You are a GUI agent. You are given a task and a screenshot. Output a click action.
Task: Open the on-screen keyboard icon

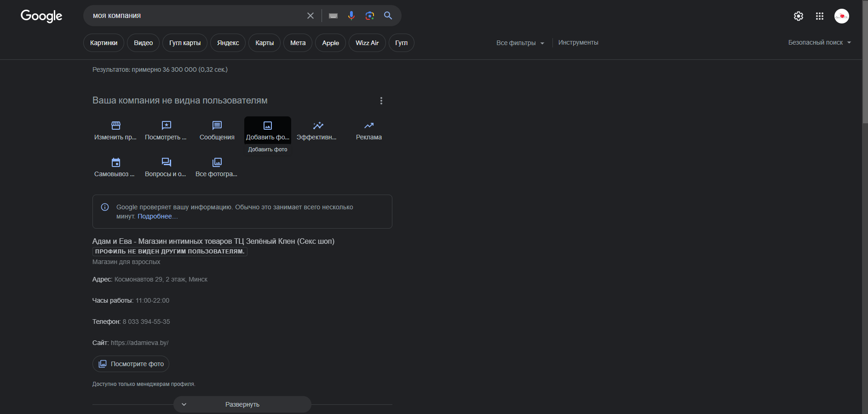(333, 16)
